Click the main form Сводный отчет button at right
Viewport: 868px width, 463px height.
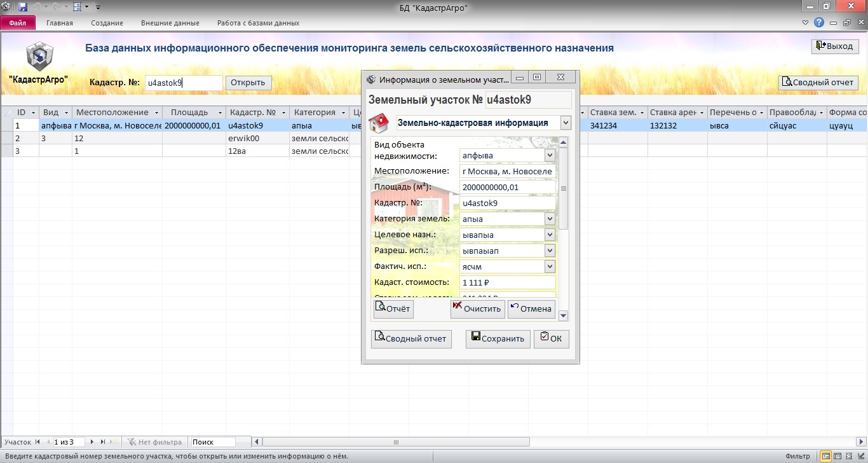point(818,83)
